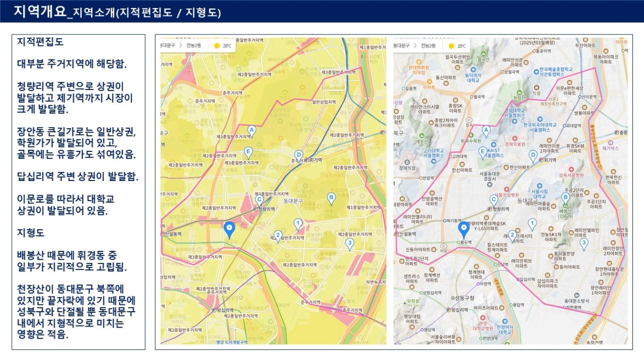This screenshot has width=644, height=362.
Task: Click 회기역 station on the terrain map
Action: point(550,160)
